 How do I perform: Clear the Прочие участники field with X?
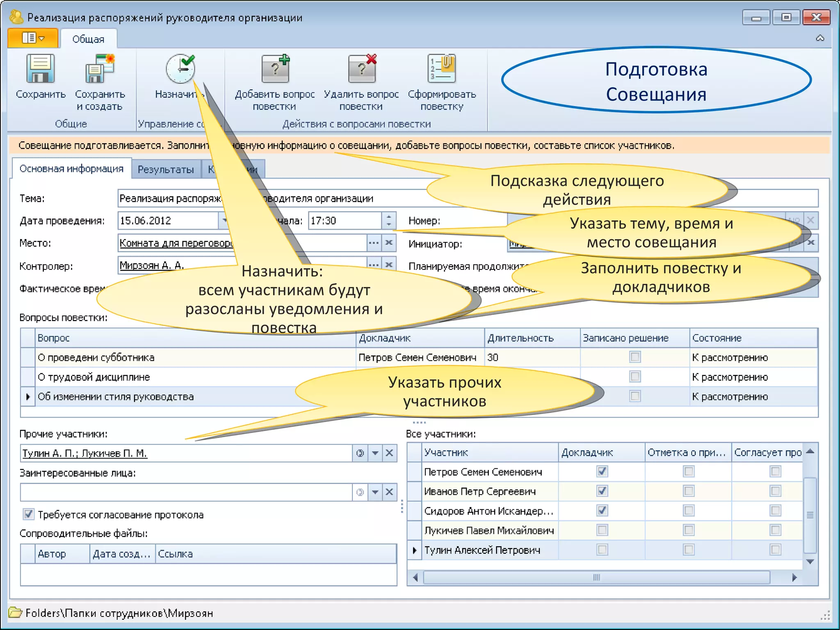click(x=389, y=453)
